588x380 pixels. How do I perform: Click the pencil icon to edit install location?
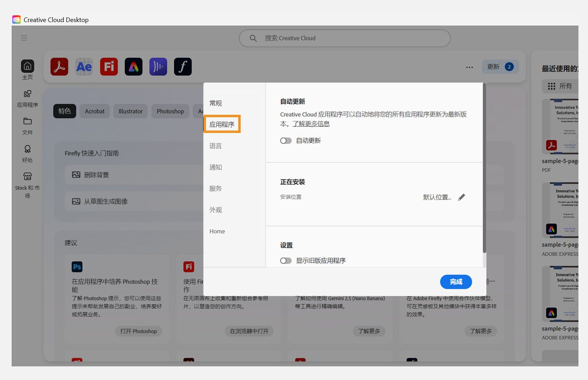pos(462,197)
